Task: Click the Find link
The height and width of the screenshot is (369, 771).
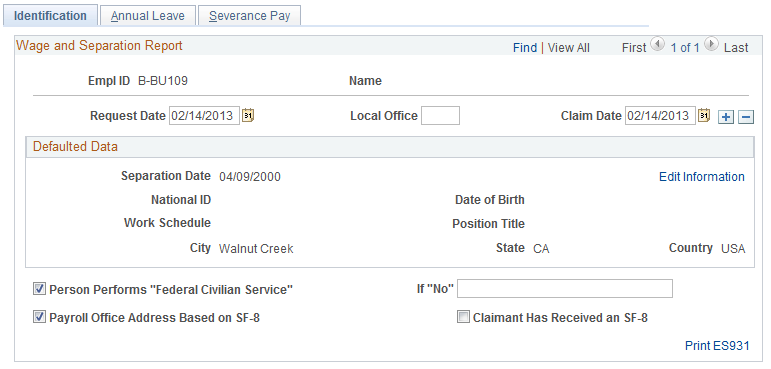Action: (525, 48)
